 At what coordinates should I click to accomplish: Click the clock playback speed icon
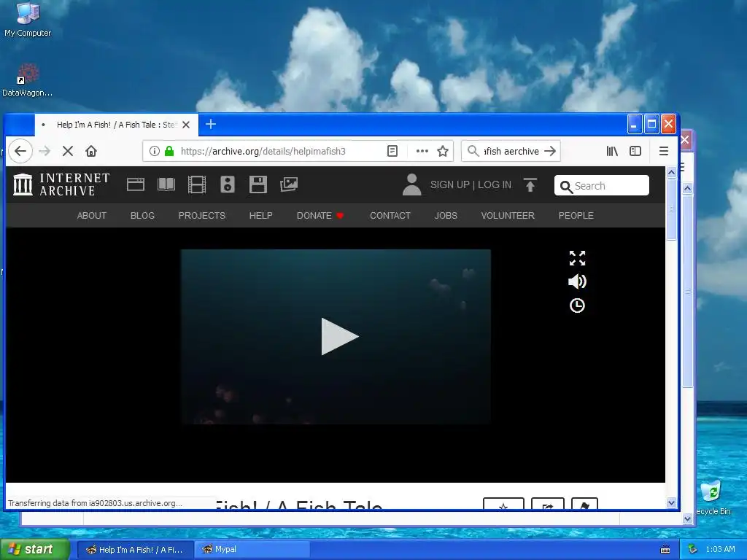click(578, 306)
